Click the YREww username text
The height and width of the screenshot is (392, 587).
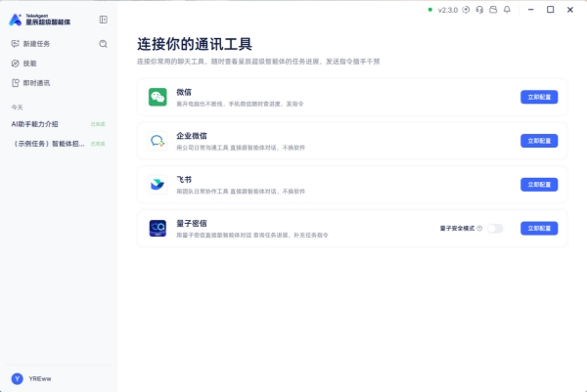point(40,378)
